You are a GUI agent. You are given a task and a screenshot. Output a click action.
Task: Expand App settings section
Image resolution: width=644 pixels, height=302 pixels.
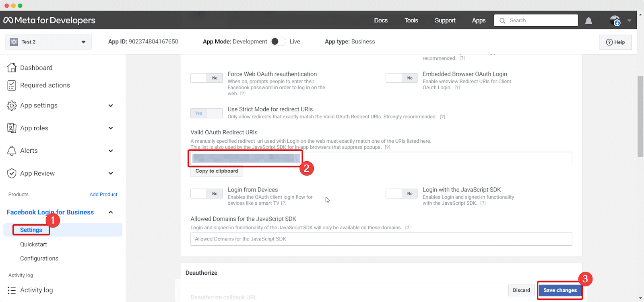pyautogui.click(x=111, y=105)
